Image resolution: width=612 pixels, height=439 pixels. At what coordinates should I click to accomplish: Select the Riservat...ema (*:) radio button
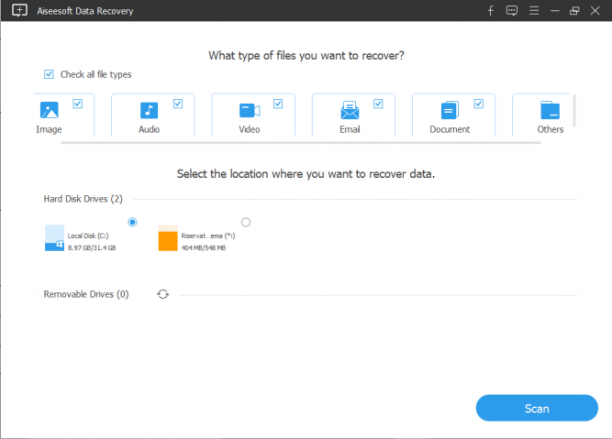coord(246,222)
